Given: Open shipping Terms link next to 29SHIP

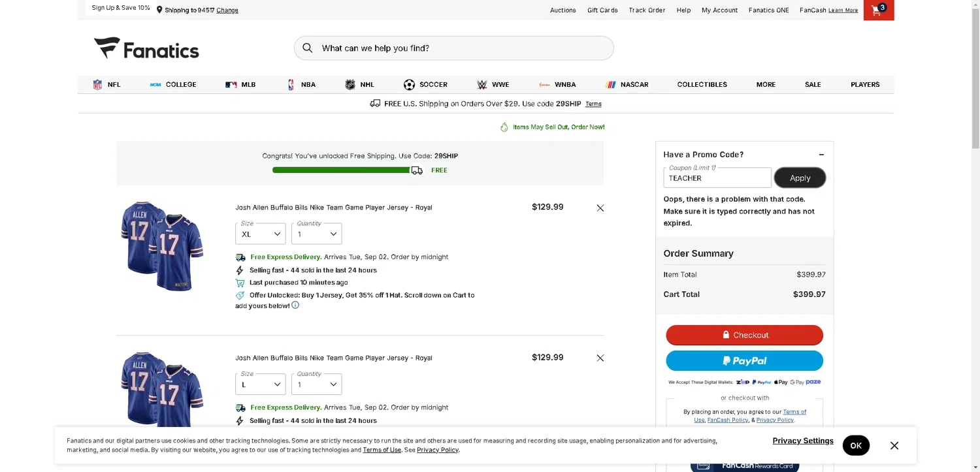Looking at the screenshot, I should pyautogui.click(x=593, y=104).
